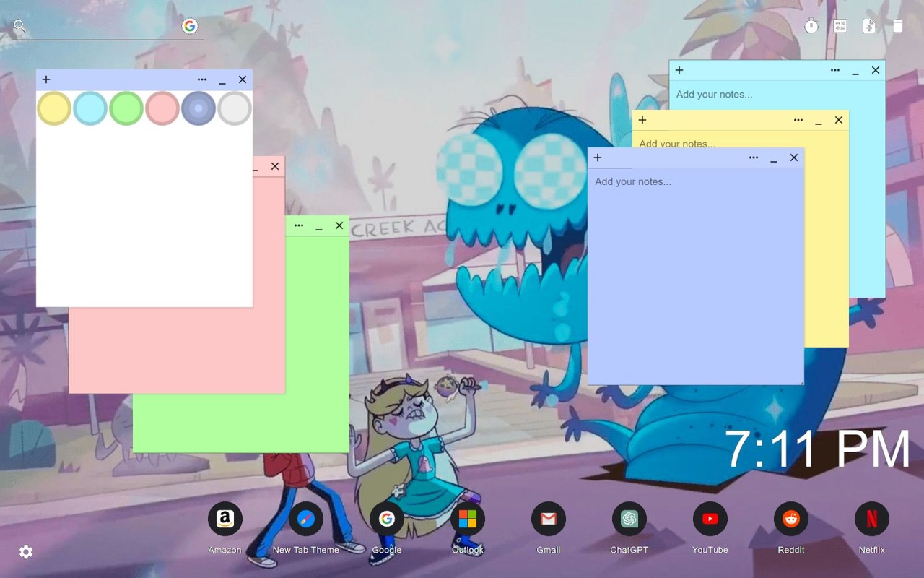The width and height of the screenshot is (924, 578).
Task: Open the settings gear
Action: [26, 552]
